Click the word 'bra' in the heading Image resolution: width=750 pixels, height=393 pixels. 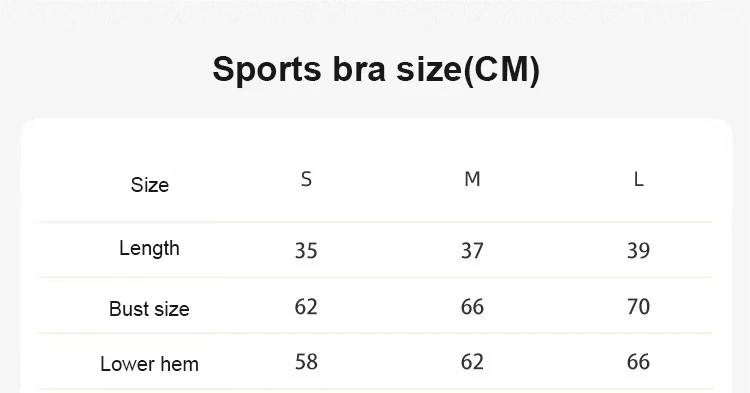click(x=359, y=70)
